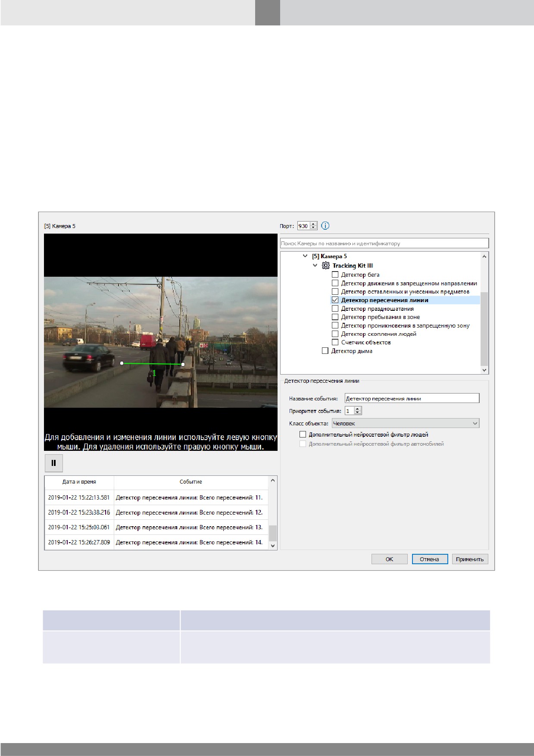Select Детектор пересечения линии tree label
This screenshot has height=756, width=534.
pyautogui.click(x=384, y=300)
